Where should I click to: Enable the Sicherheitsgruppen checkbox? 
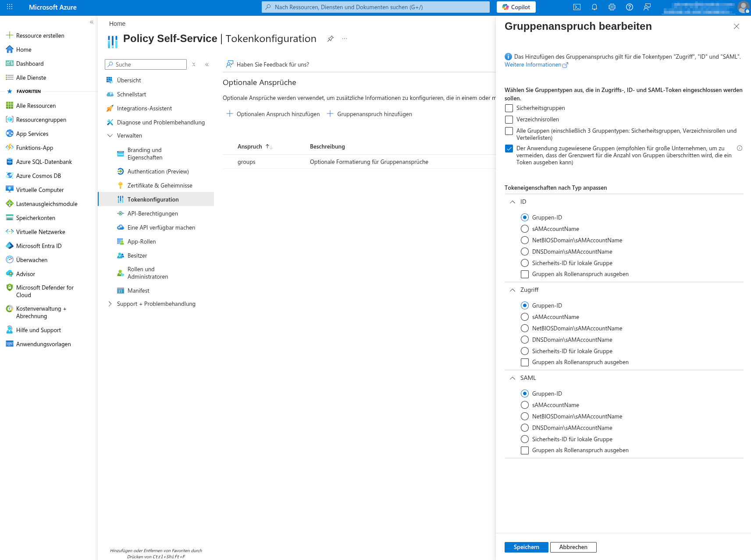point(509,108)
